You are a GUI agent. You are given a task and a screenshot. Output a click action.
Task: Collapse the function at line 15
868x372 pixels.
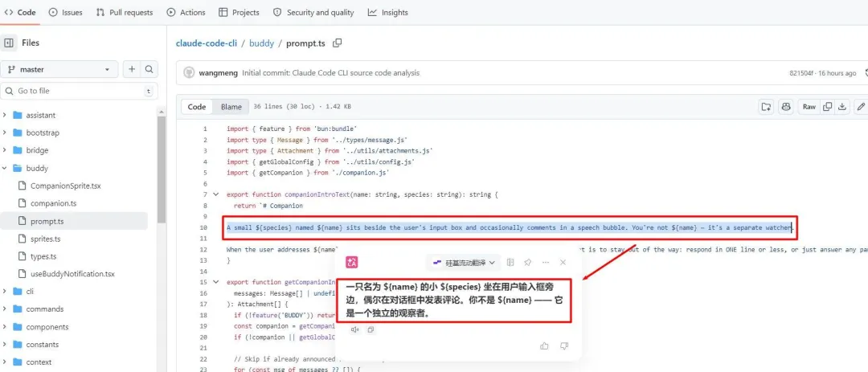tap(216, 282)
